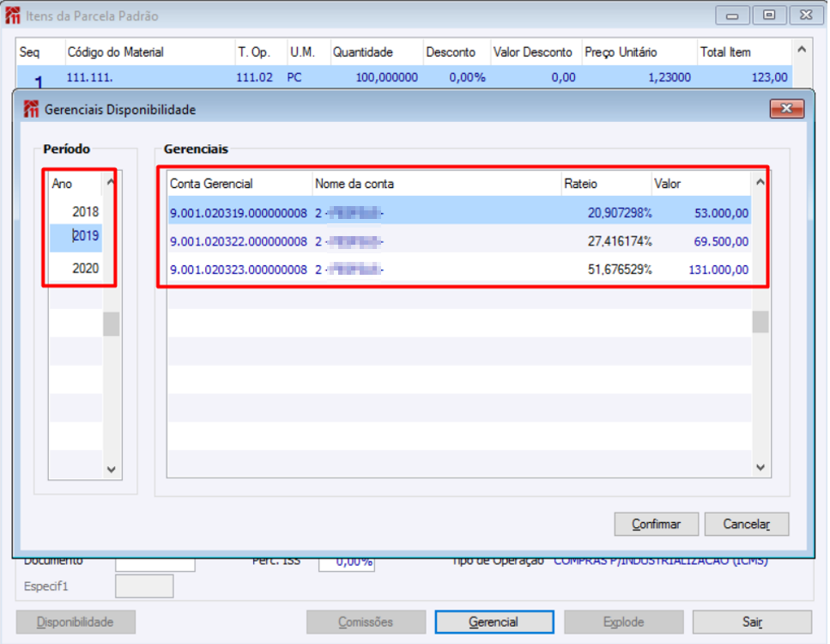Screen dimensions: 830x644
Task: Click the Confirmar button
Action: coord(657,524)
